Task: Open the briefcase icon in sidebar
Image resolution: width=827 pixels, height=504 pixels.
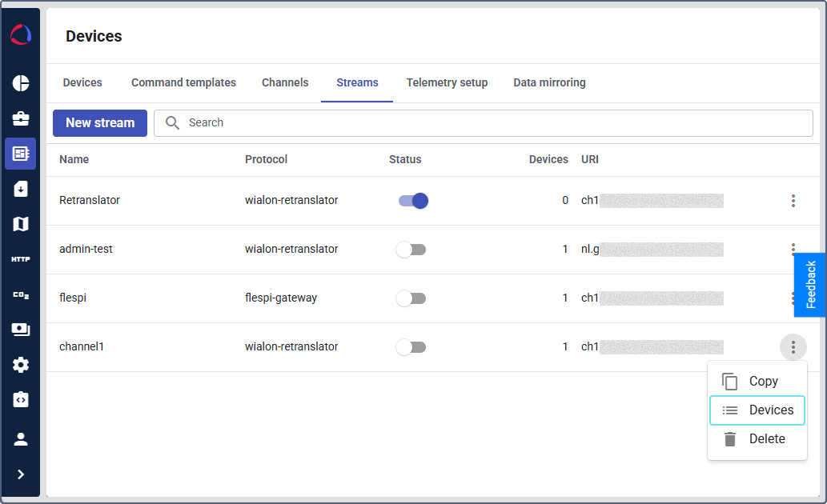Action: click(21, 118)
